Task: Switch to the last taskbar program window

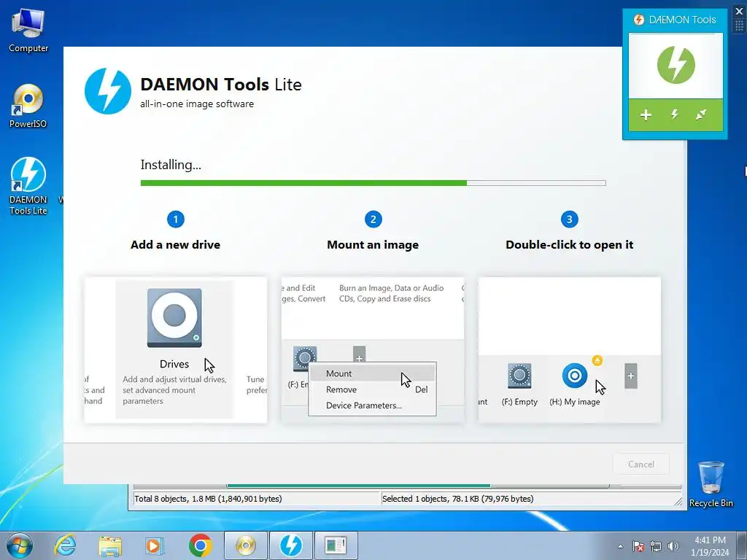Action: 336,545
